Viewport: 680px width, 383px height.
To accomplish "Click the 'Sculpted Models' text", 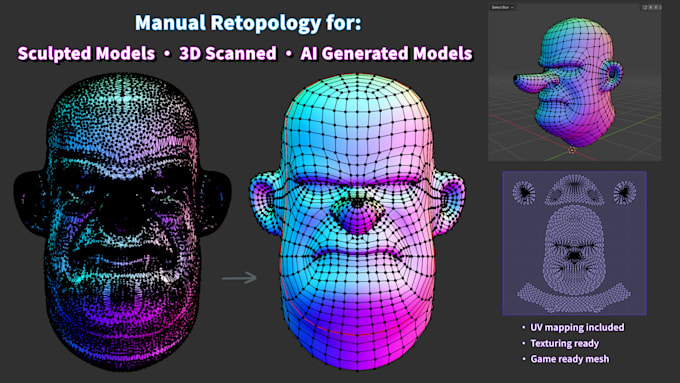I will pos(86,54).
